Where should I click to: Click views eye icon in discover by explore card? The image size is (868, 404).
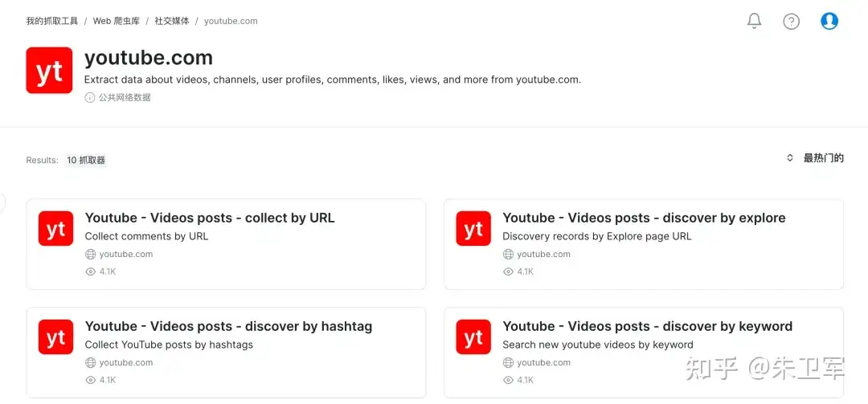coord(508,271)
